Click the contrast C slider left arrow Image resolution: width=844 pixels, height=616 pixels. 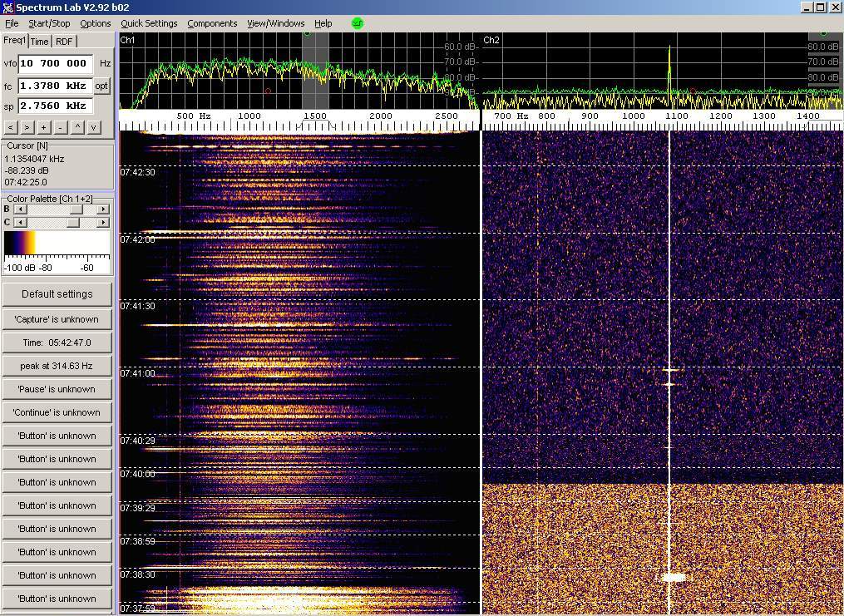point(21,223)
